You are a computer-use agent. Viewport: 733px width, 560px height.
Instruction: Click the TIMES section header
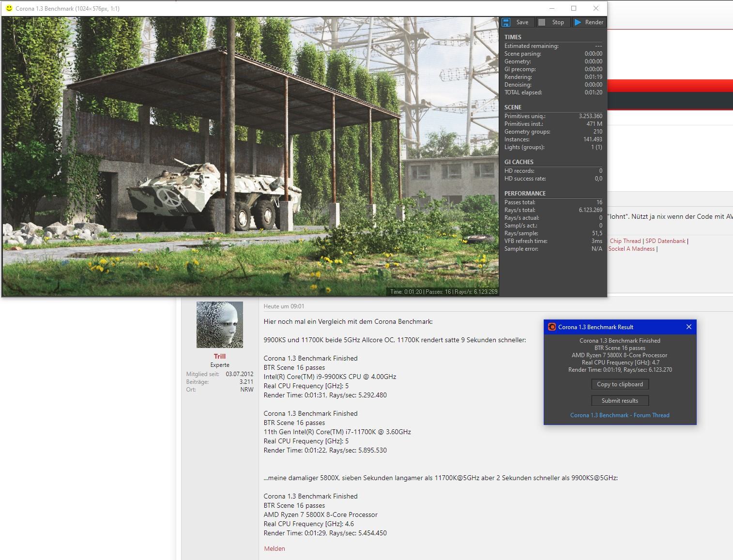[513, 37]
